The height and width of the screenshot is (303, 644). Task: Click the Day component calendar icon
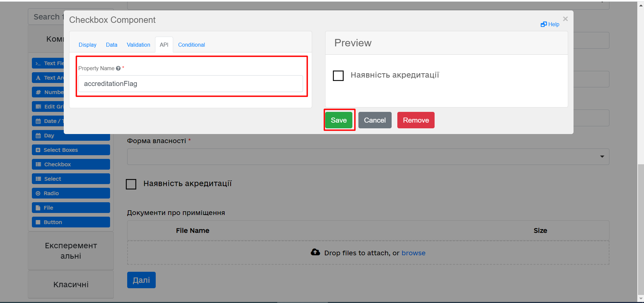pos(38,136)
